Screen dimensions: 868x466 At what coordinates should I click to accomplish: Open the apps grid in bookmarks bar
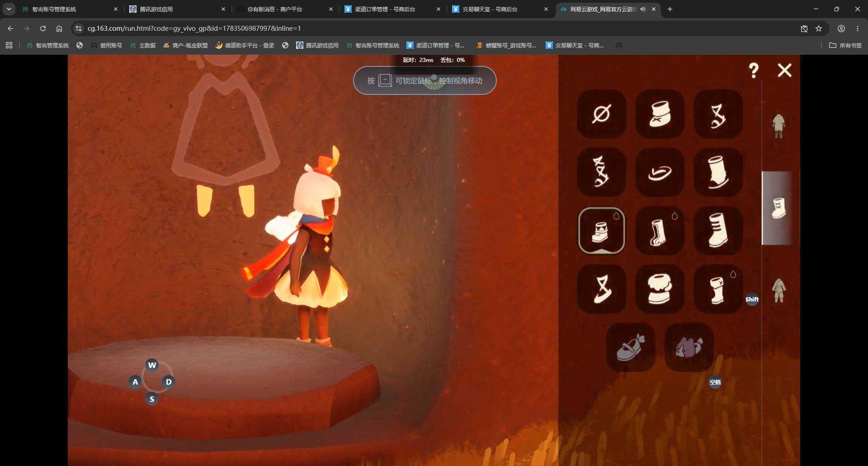(9, 45)
